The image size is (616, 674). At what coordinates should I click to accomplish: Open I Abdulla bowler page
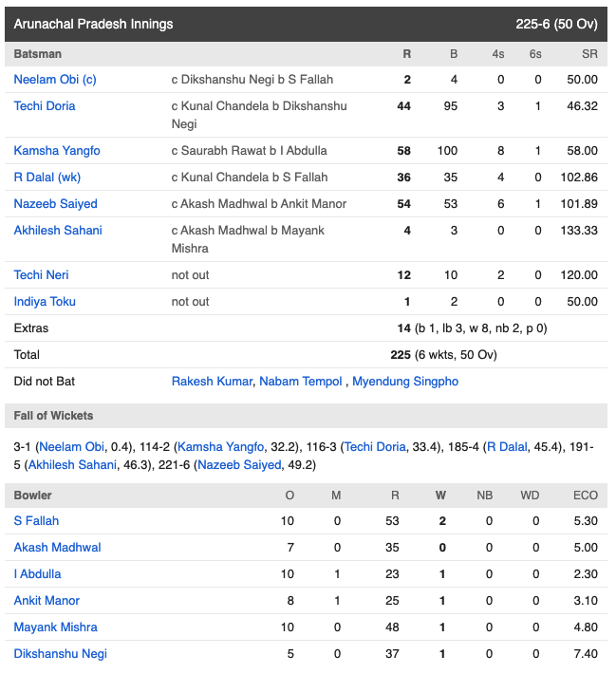(x=37, y=574)
